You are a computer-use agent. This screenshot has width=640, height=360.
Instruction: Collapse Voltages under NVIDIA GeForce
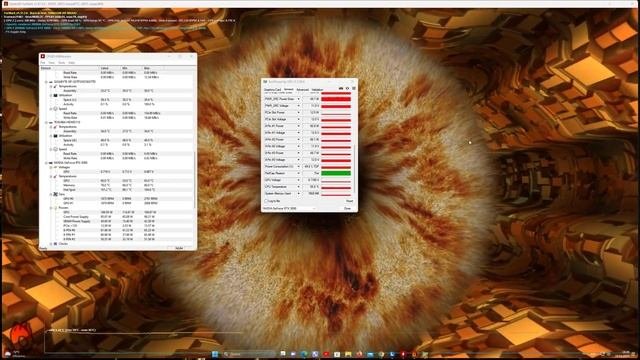(51, 167)
